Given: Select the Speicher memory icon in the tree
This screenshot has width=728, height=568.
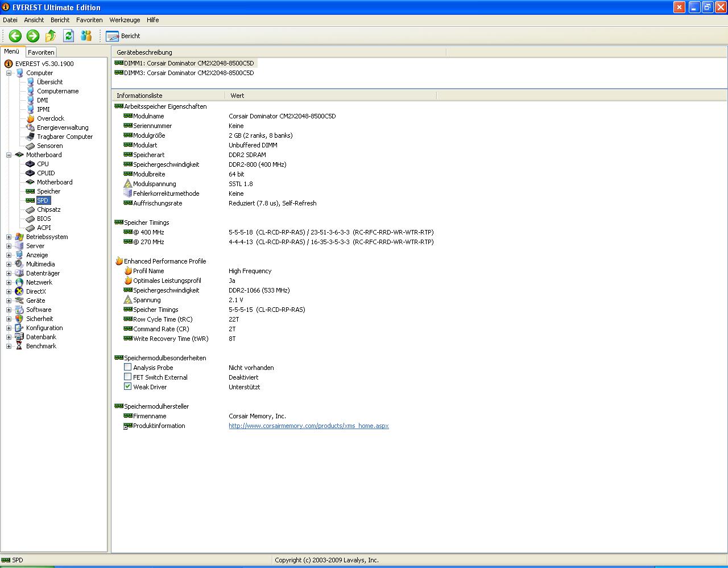Looking at the screenshot, I should (31, 191).
